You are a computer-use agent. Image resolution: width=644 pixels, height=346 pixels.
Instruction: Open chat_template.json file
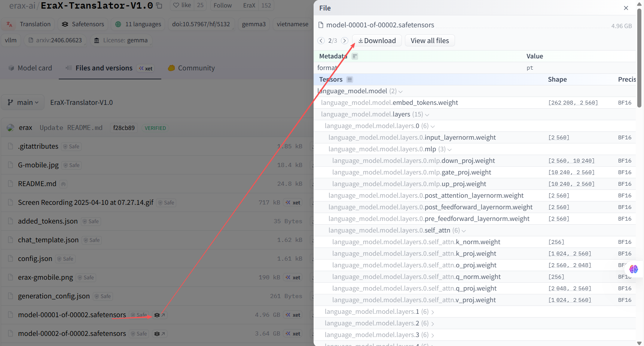click(x=48, y=240)
